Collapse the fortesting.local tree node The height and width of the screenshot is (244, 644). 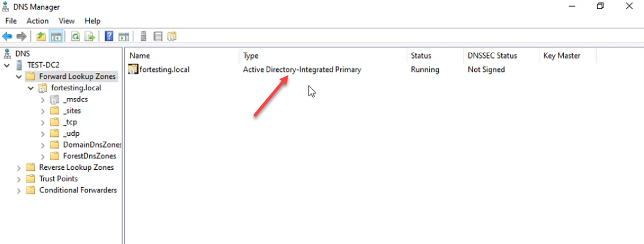31,88
